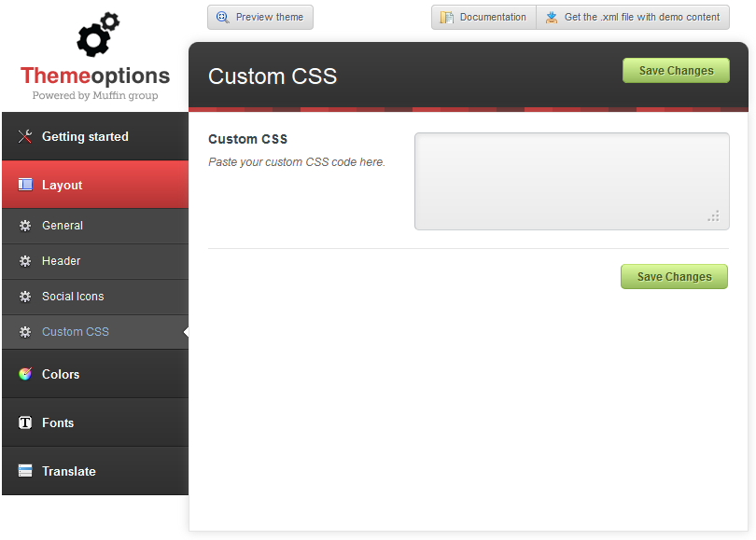
Task: Click the Getting started tools icon
Action: coord(25,136)
